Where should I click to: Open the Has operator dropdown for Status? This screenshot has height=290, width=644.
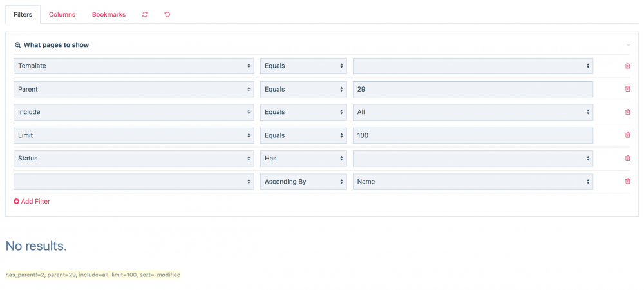click(x=303, y=159)
